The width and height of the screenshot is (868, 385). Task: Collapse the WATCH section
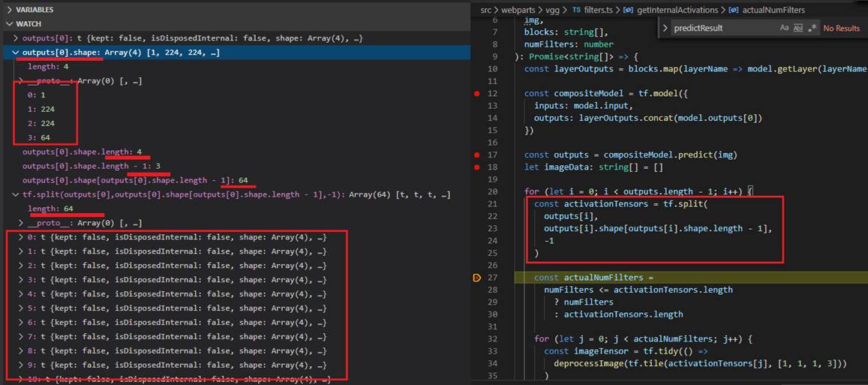[x=10, y=24]
